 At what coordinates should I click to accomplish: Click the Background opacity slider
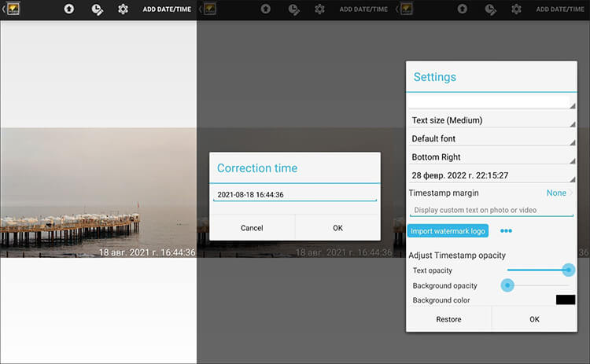click(535, 285)
